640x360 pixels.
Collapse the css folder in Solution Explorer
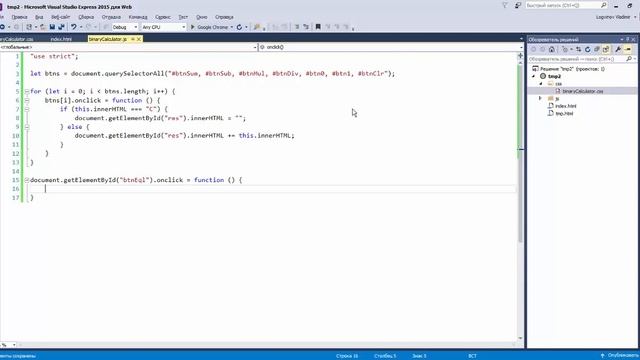point(541,84)
